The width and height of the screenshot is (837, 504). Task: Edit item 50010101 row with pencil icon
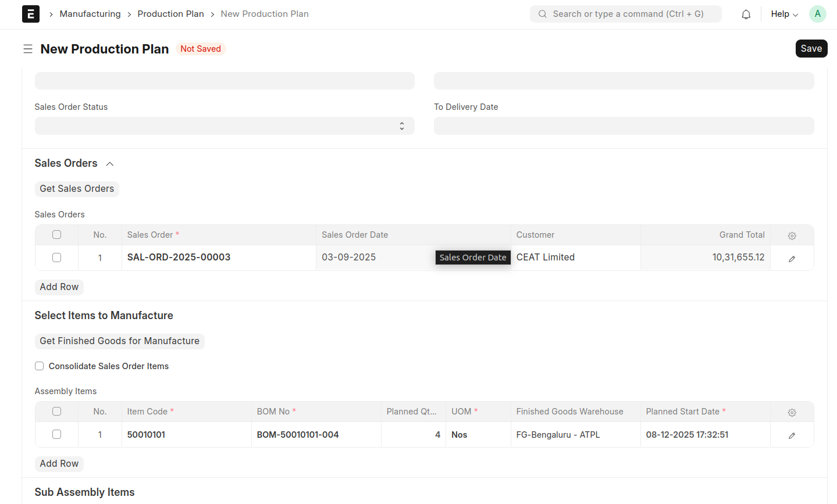792,435
